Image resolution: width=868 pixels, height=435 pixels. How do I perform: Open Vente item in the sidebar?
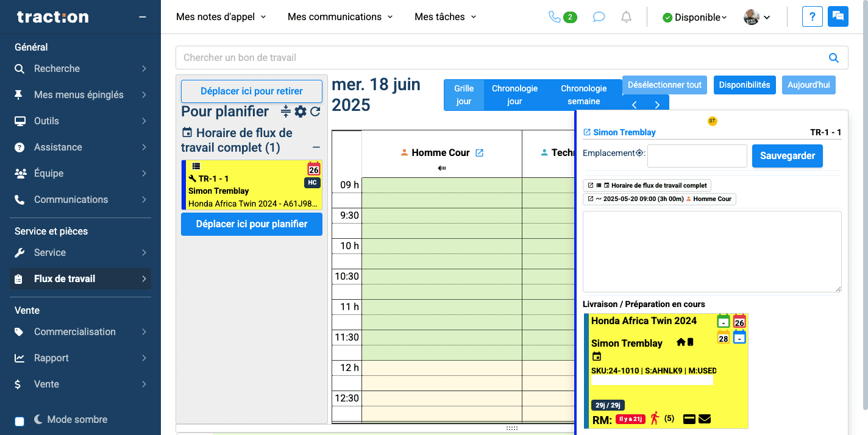coord(80,384)
